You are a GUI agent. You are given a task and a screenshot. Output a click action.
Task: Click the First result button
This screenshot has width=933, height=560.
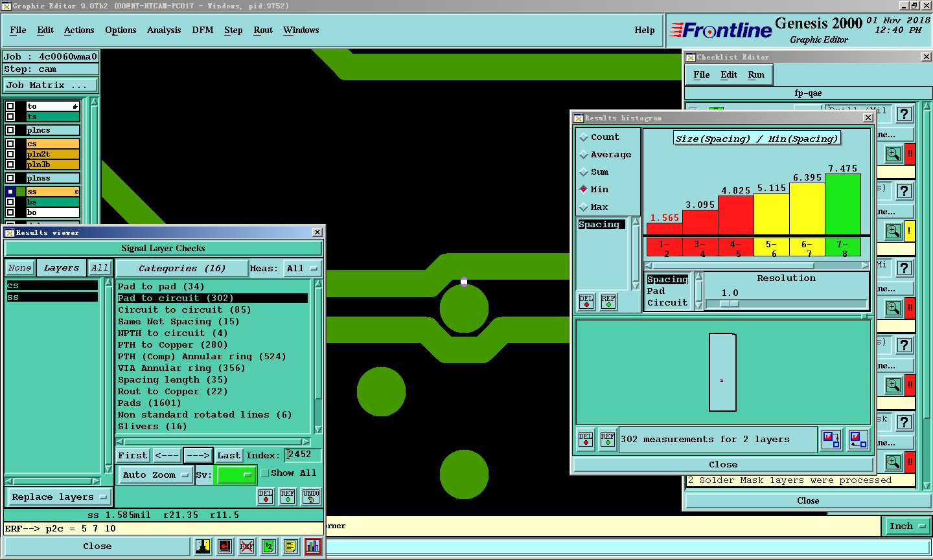coord(133,456)
